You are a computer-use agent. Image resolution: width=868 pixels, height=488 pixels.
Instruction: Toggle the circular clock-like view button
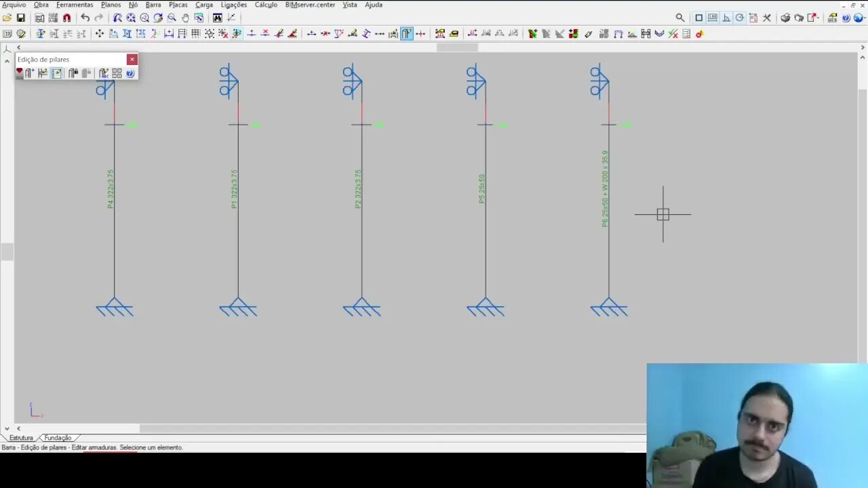point(740,18)
